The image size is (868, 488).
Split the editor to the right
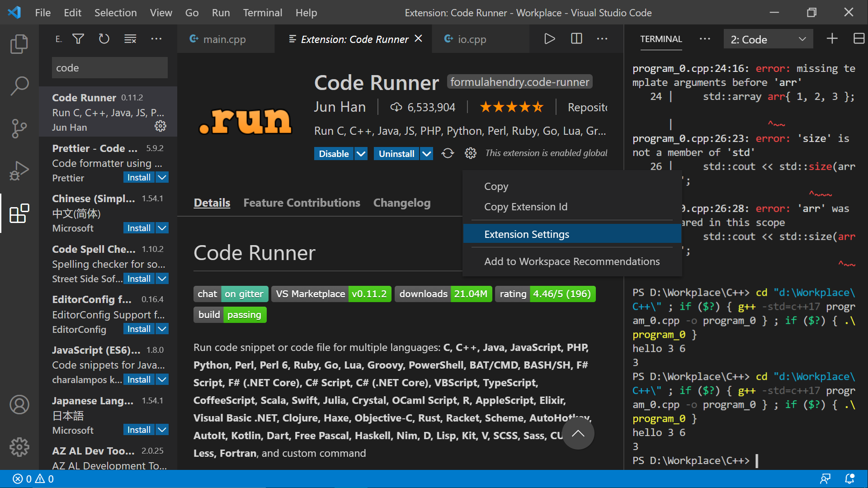pos(576,39)
